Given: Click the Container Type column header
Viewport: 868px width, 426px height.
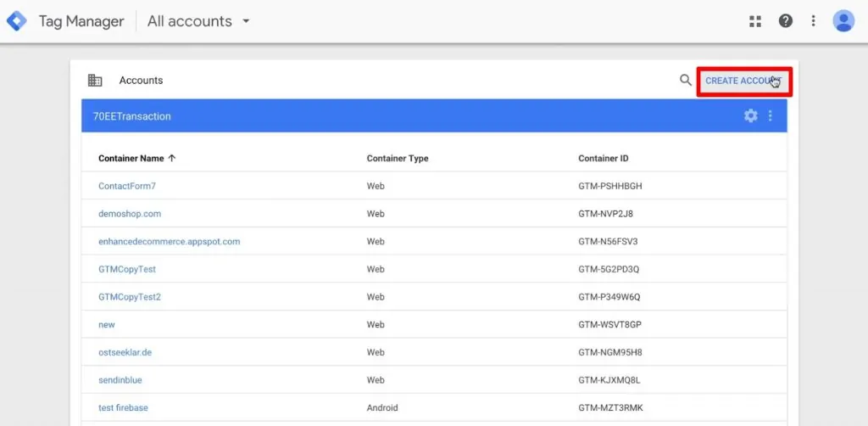Looking at the screenshot, I should pyautogui.click(x=398, y=159).
